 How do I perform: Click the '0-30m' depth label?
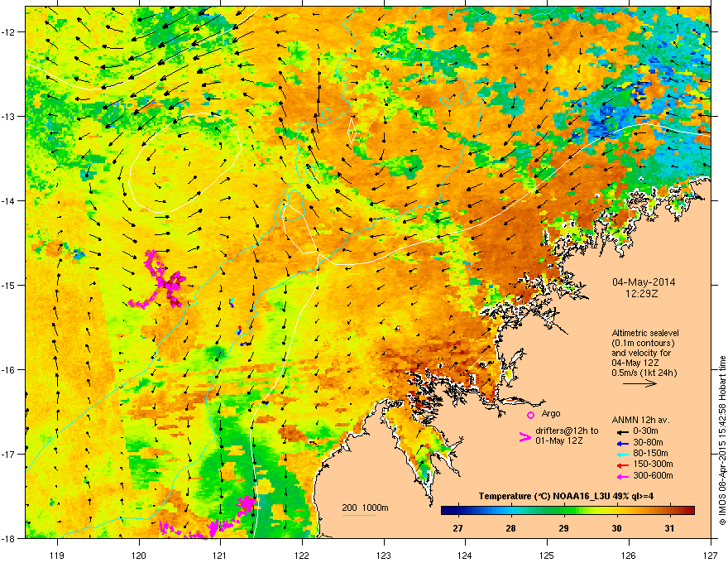tap(645, 431)
